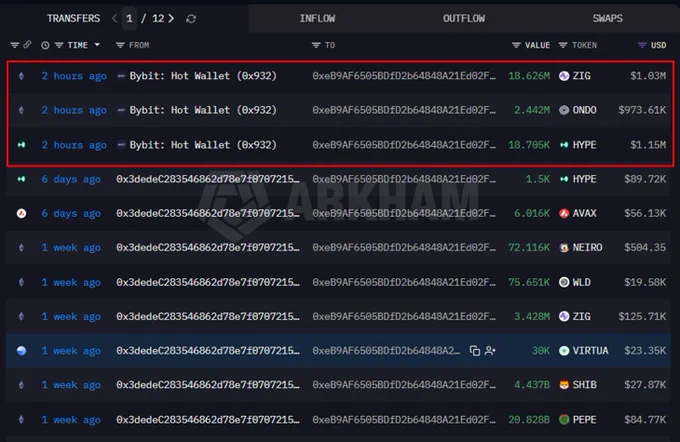Click ZIG token icon in $1.03M row

click(x=564, y=76)
